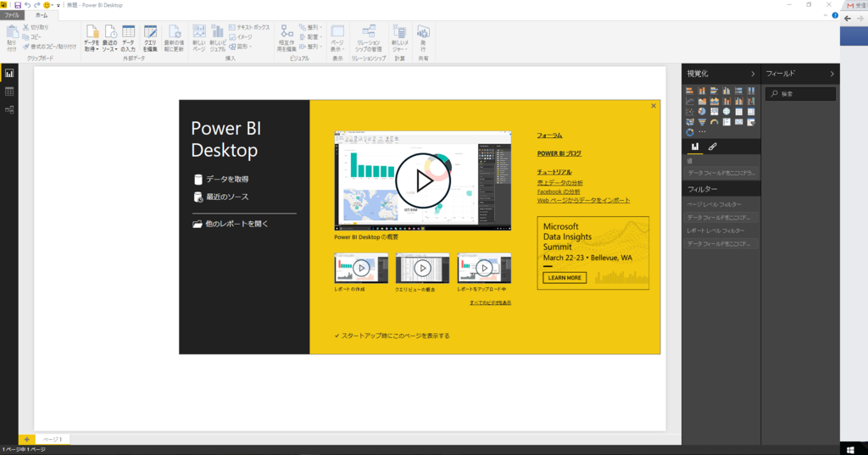This screenshot has width=868, height=455.
Task: Open the 図形 shapes dropdown
Action: coord(241,47)
